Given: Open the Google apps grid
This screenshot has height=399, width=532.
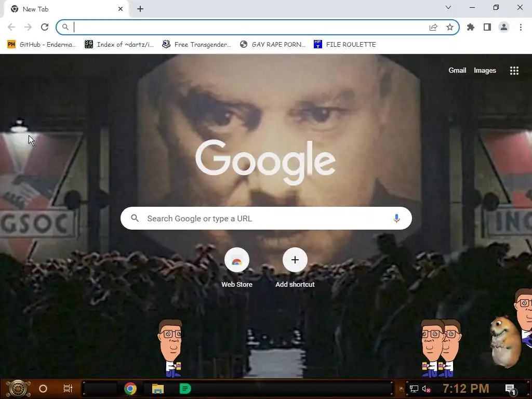Looking at the screenshot, I should (514, 70).
